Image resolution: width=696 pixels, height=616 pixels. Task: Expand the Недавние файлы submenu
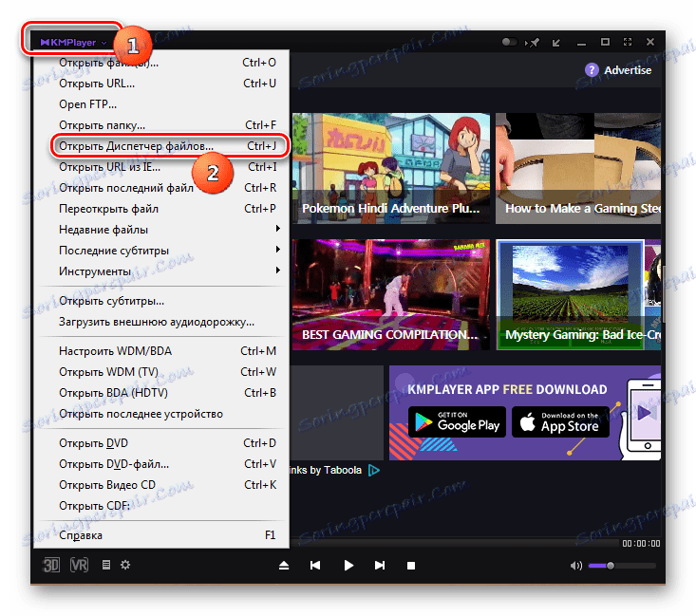161,230
